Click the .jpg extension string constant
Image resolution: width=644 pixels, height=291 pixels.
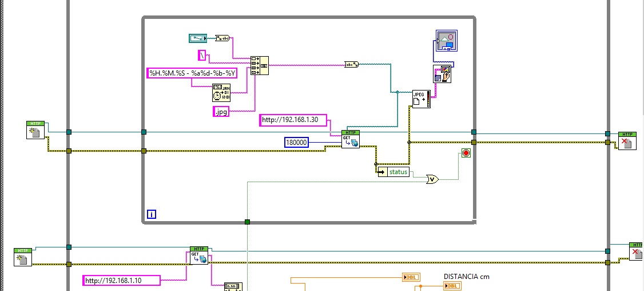point(221,112)
